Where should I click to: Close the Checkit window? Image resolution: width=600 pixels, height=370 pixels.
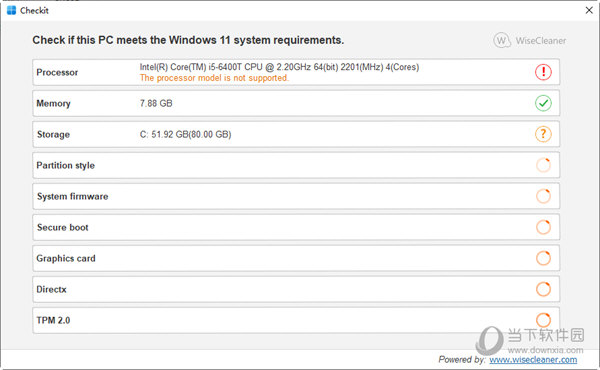tap(589, 10)
